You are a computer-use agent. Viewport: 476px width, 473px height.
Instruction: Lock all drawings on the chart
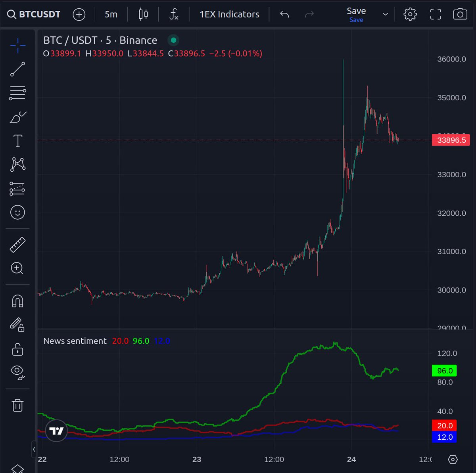(17, 349)
